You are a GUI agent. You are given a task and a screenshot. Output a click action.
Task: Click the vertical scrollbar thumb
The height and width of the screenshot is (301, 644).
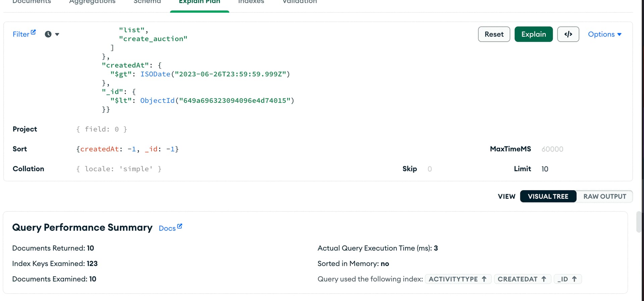(x=639, y=222)
